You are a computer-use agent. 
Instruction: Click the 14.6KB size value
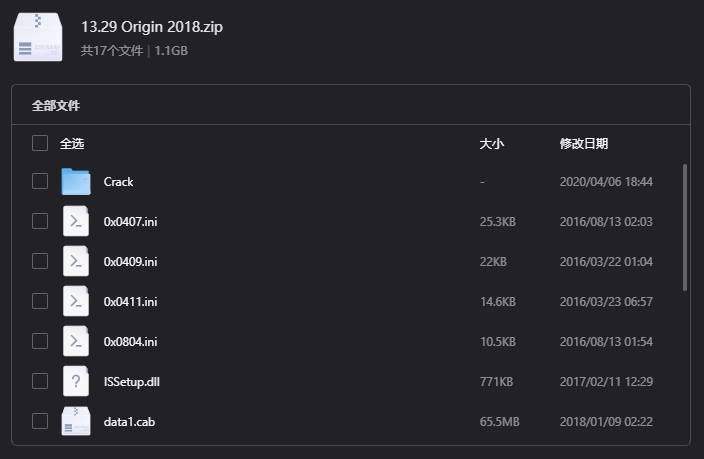tap(497, 301)
